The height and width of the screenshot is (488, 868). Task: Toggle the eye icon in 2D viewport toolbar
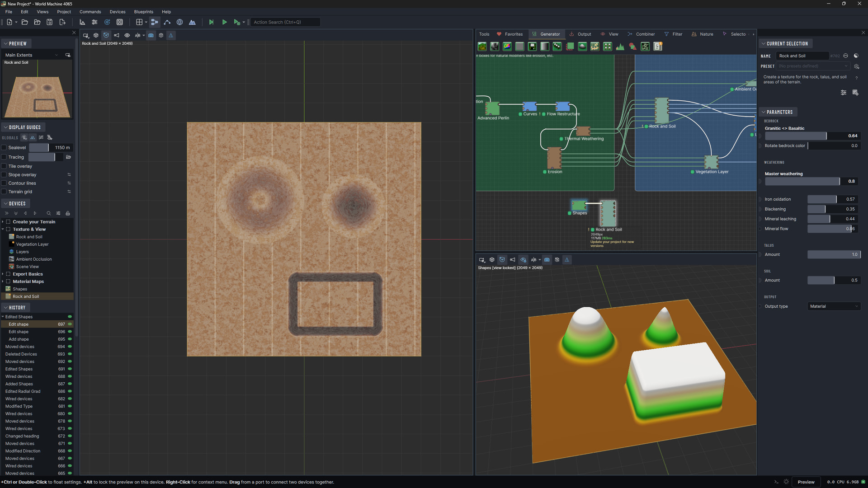(127, 35)
